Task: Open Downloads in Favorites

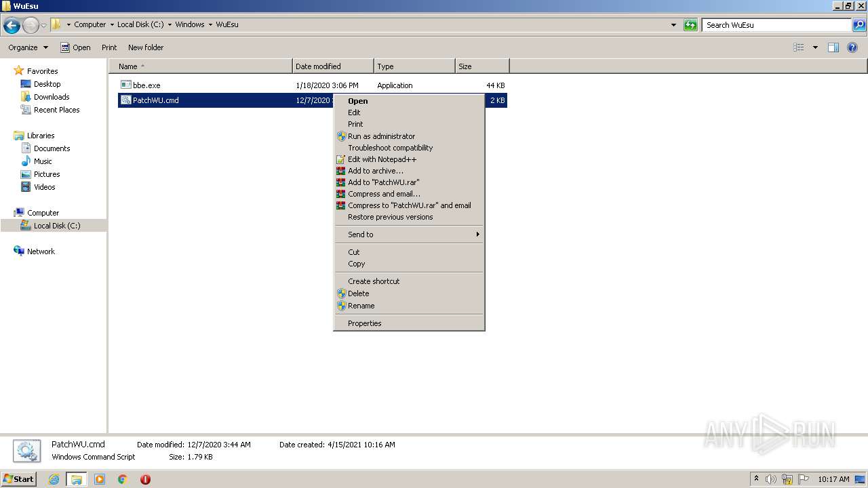Action: click(52, 97)
